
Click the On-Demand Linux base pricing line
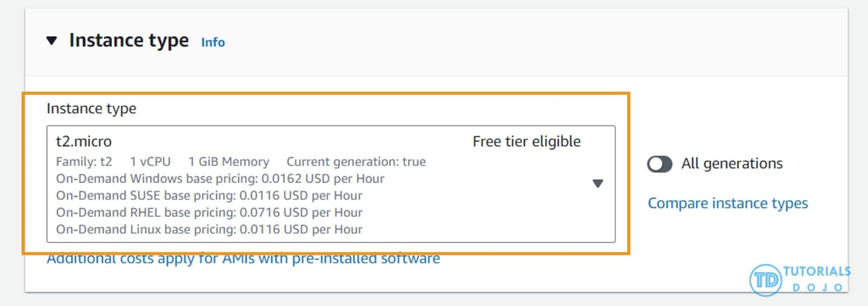[209, 230]
